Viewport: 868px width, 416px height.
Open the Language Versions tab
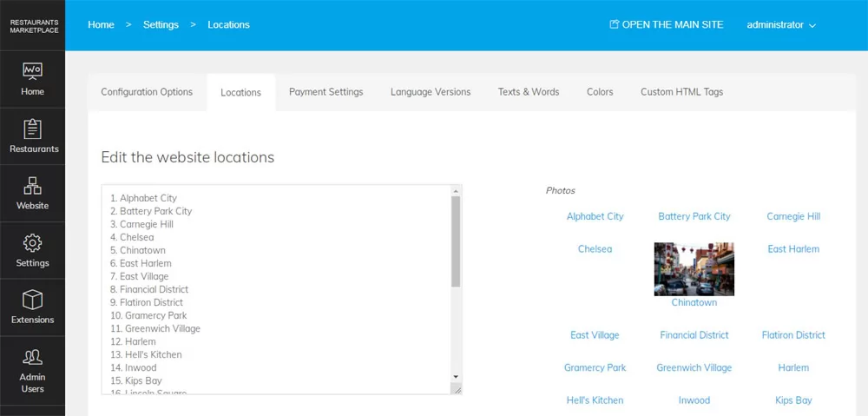click(431, 92)
